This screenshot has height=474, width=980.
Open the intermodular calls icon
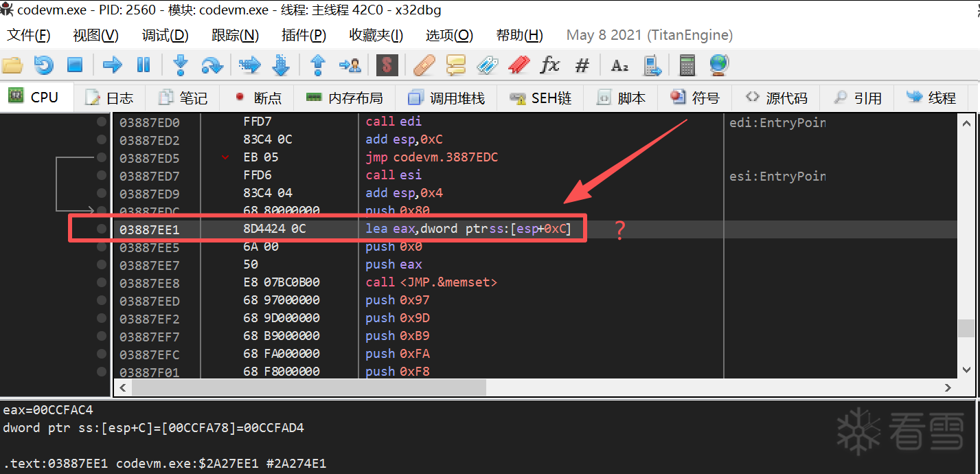651,65
